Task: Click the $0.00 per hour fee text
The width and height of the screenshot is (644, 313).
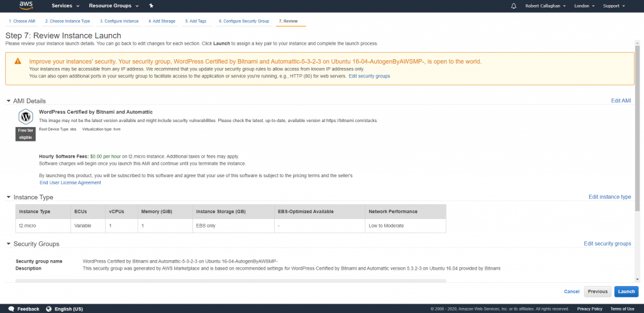Action: click(x=105, y=156)
